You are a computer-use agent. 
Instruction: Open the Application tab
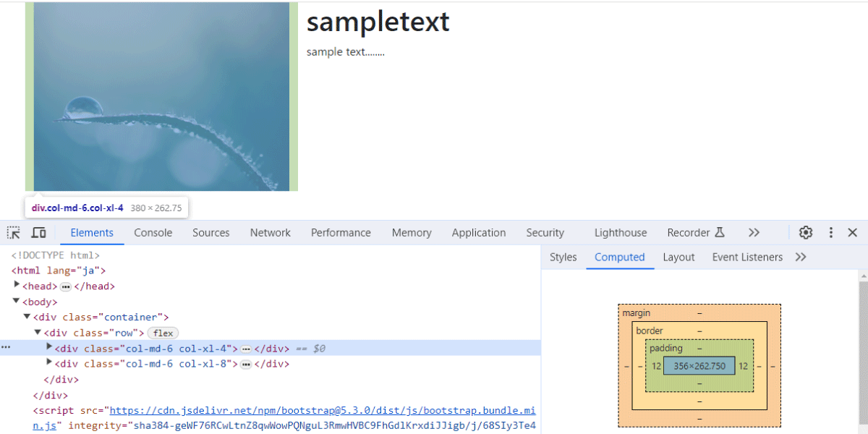[479, 233]
